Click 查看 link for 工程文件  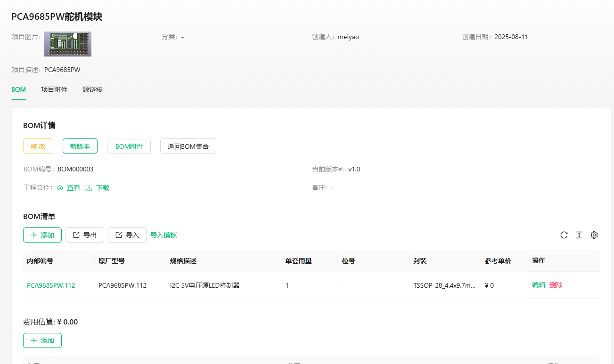point(68,188)
